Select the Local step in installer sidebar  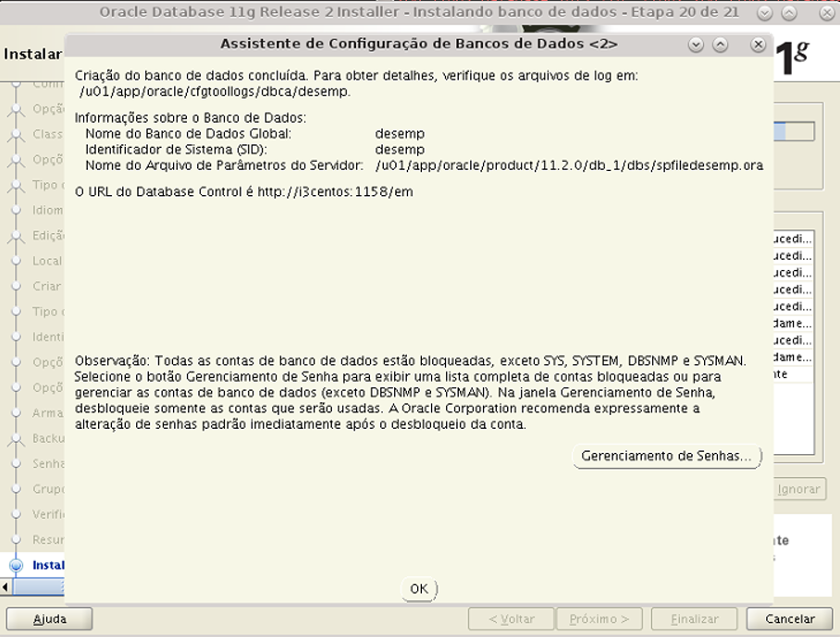coord(47,261)
